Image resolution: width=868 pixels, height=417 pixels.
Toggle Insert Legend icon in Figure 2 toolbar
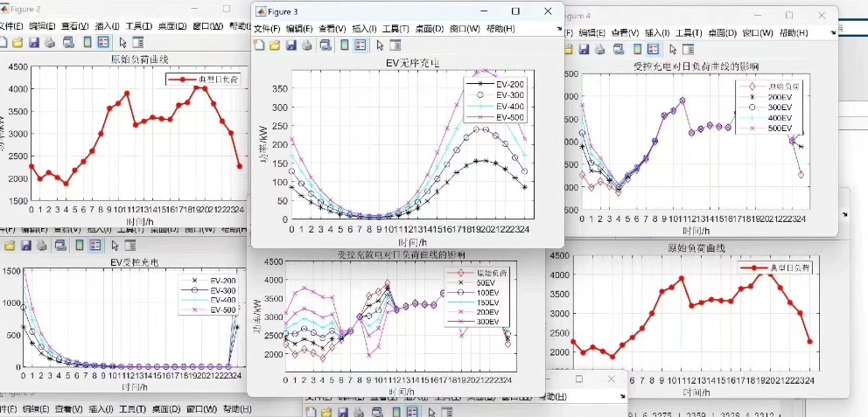point(103,42)
